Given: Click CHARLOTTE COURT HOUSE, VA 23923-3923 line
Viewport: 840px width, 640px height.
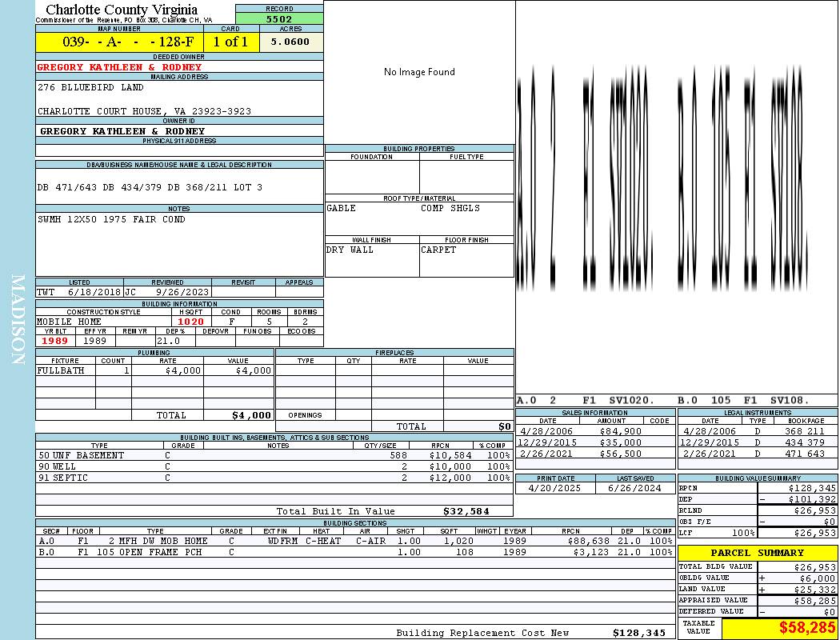Looking at the screenshot, I should tap(144, 111).
